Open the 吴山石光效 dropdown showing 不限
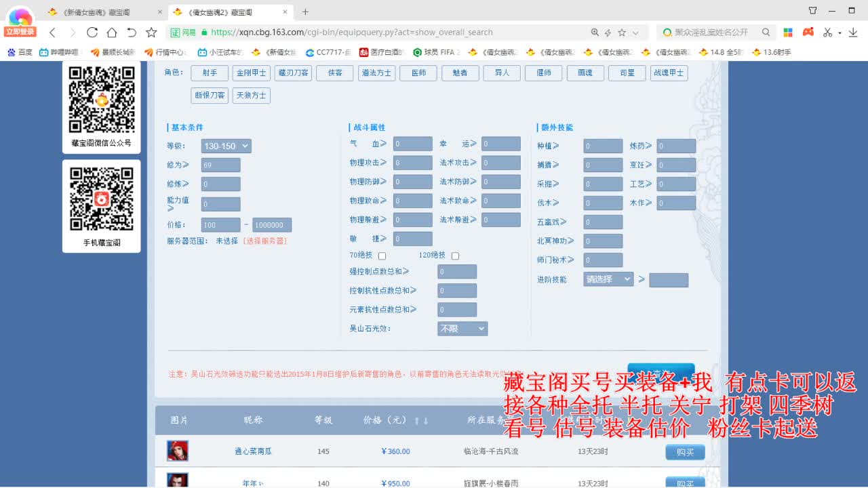The width and height of the screenshot is (868, 488). click(x=462, y=328)
